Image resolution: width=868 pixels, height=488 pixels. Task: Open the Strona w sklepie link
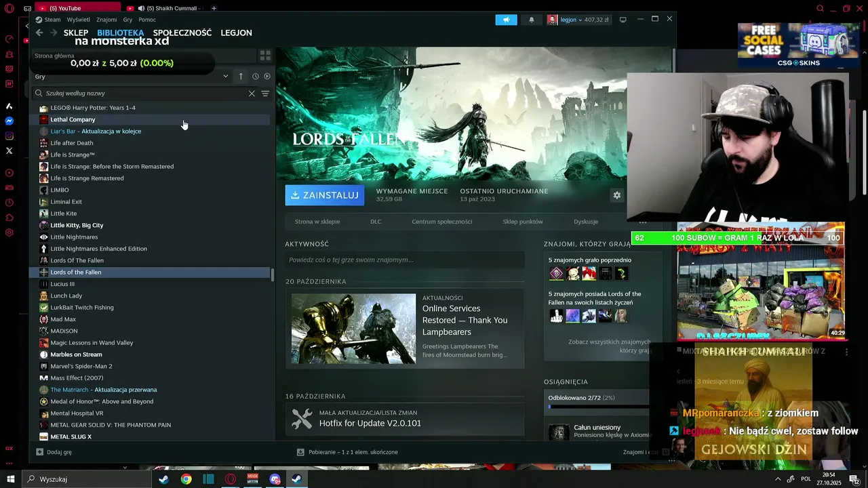pyautogui.click(x=317, y=222)
